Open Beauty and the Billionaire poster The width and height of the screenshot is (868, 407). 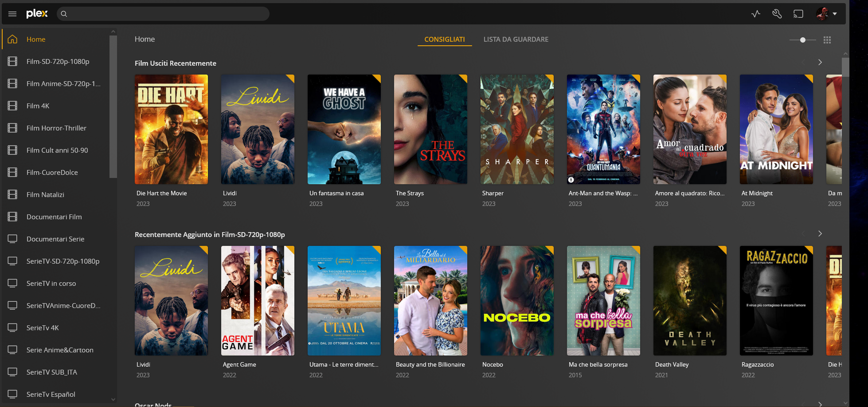(430, 300)
